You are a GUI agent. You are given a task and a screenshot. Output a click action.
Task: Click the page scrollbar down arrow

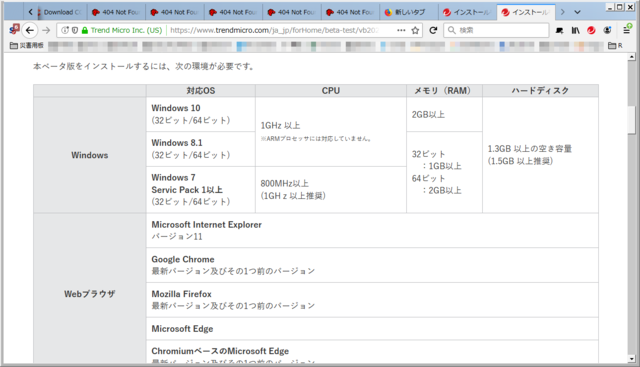(x=632, y=359)
